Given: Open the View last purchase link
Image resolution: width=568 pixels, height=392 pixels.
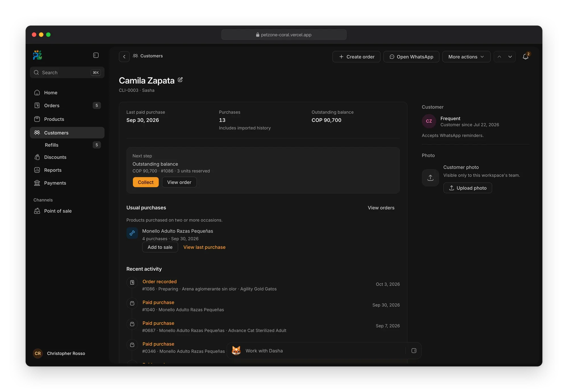Looking at the screenshot, I should point(204,247).
